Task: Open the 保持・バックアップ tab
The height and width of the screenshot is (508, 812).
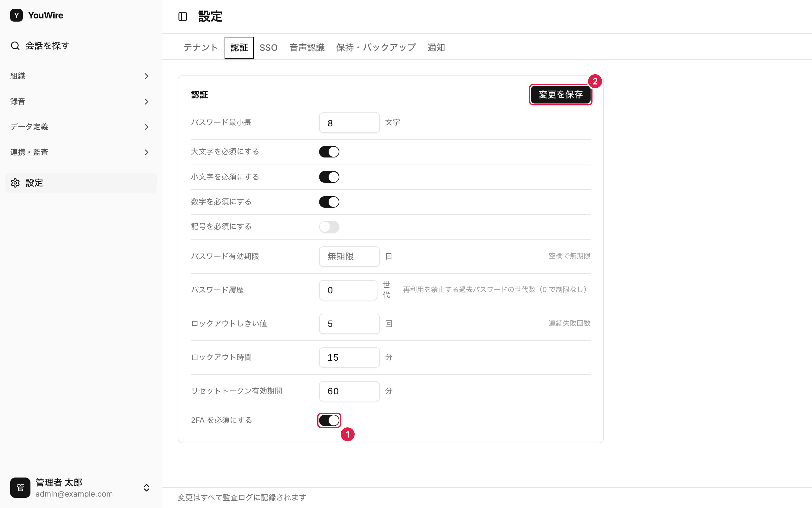Action: pos(376,47)
